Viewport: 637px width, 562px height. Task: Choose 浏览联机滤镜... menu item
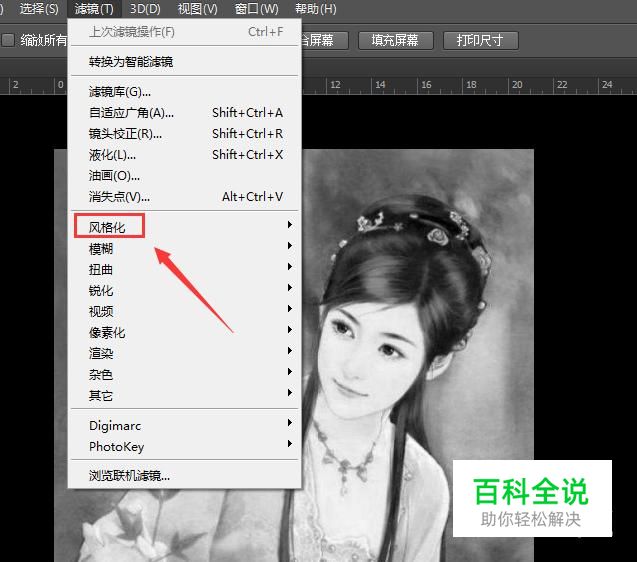point(185,476)
